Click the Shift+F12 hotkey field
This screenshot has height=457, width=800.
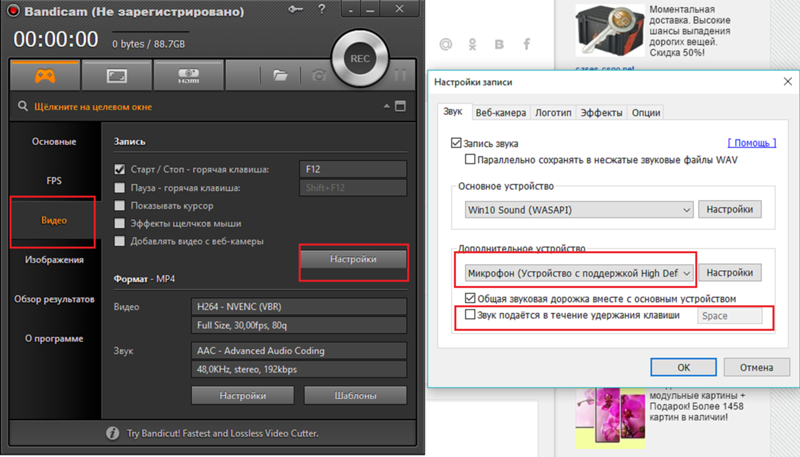(x=353, y=188)
